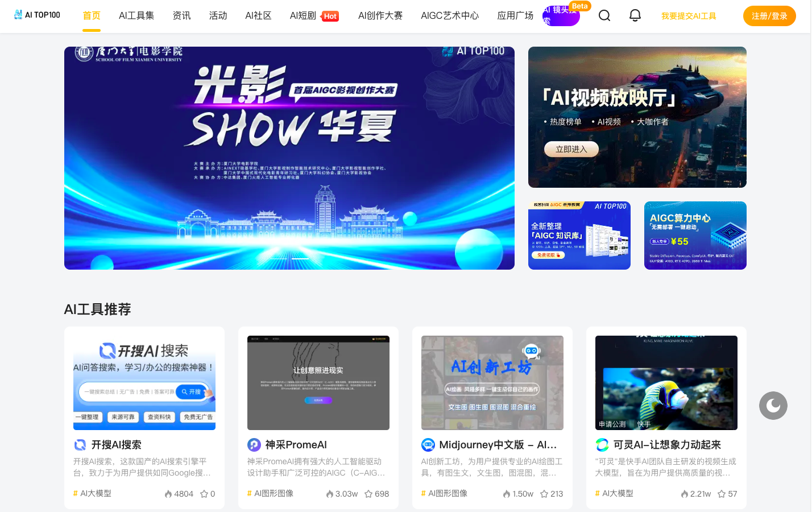Open the search magnifier icon
The width and height of the screenshot is (812, 512).
pos(604,15)
